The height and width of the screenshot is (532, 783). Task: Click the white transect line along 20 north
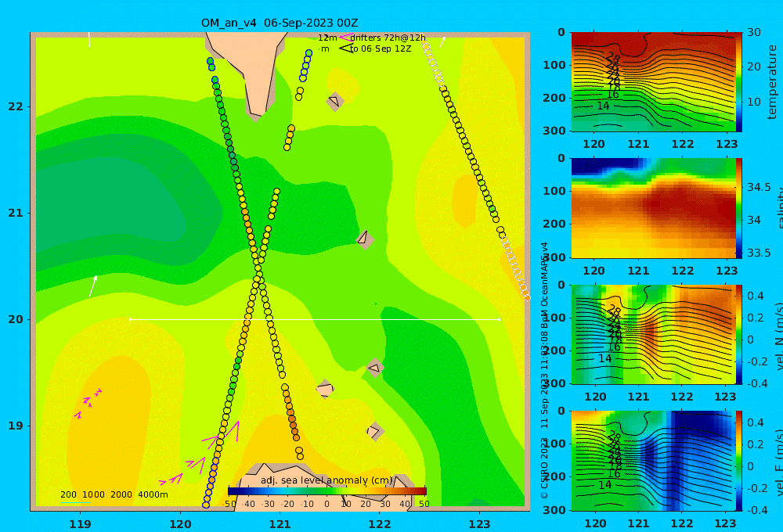point(315,319)
